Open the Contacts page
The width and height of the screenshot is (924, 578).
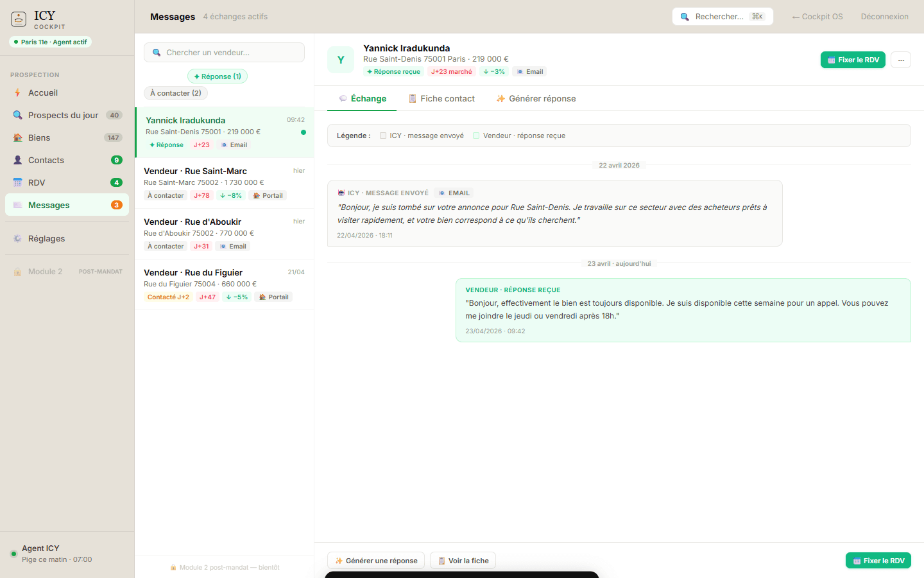tap(46, 161)
